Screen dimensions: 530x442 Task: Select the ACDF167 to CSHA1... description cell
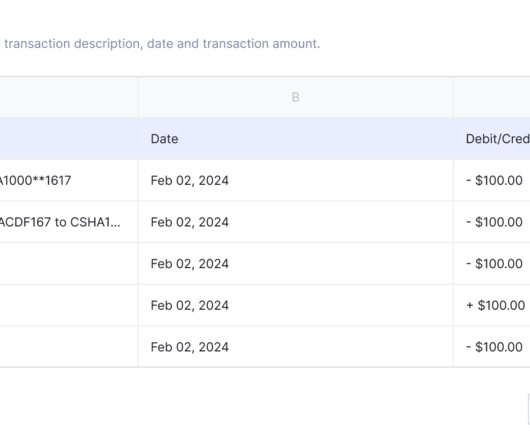click(69, 222)
